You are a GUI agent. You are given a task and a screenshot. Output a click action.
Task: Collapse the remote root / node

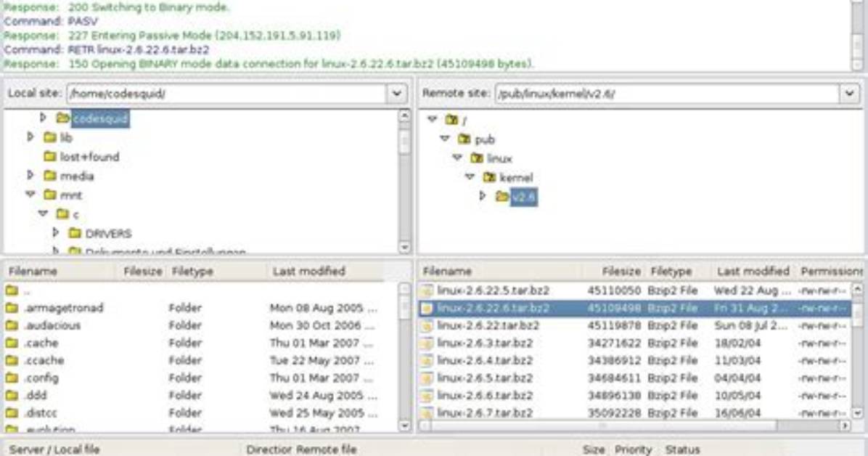pos(433,119)
